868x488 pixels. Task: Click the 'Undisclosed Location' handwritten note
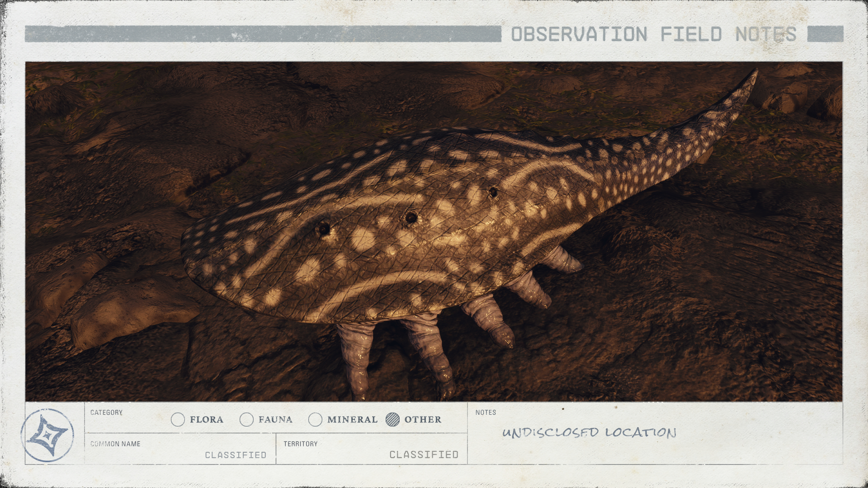click(590, 433)
